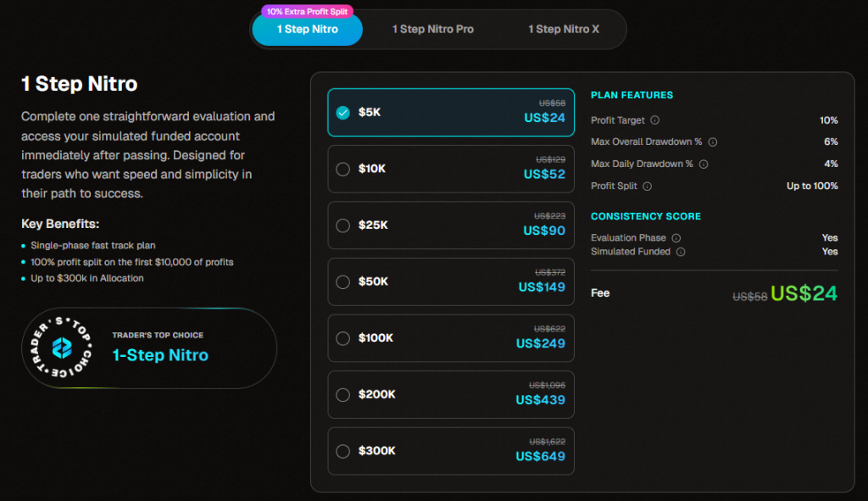Click info icon next to Max Overall Drawdown
Screen dimensions: 868x501
[713, 142]
